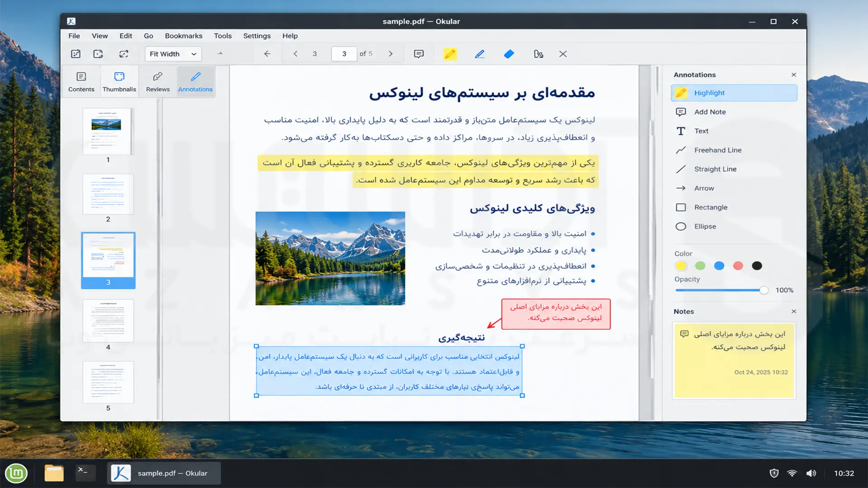The height and width of the screenshot is (488, 868).
Task: Open the File menu
Action: [74, 36]
